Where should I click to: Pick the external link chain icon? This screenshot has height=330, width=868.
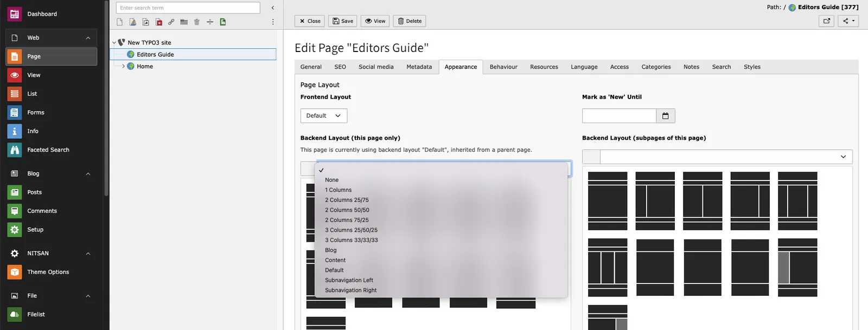[x=171, y=22]
